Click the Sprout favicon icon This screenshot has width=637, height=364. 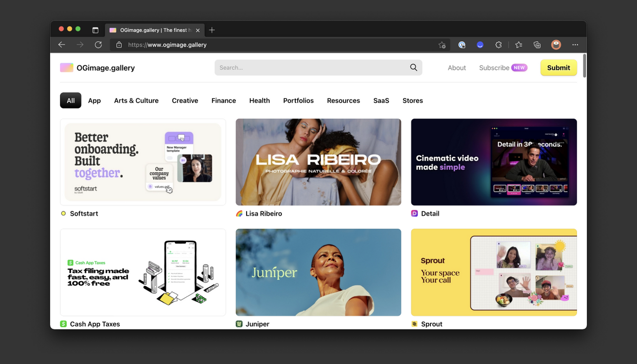pos(415,324)
